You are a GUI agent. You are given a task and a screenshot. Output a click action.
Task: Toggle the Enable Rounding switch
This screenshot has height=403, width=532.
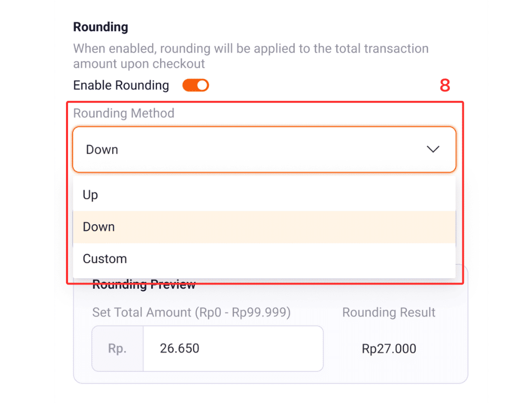point(195,85)
